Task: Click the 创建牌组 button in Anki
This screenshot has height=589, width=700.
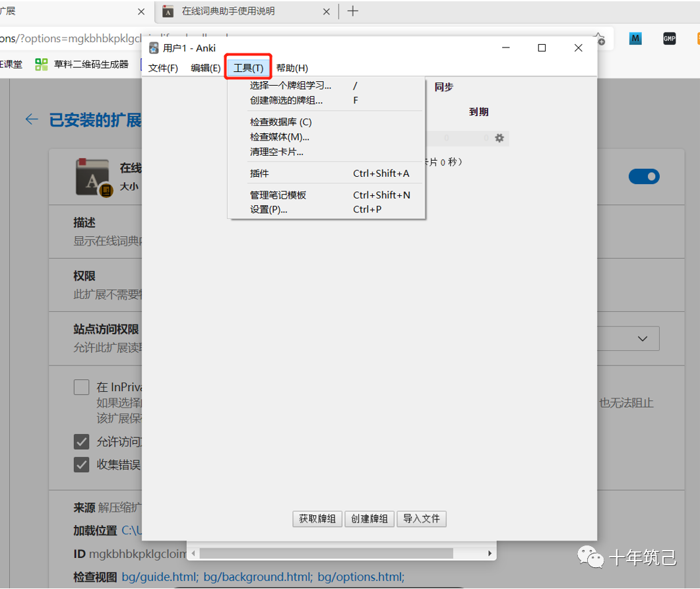Action: click(369, 518)
